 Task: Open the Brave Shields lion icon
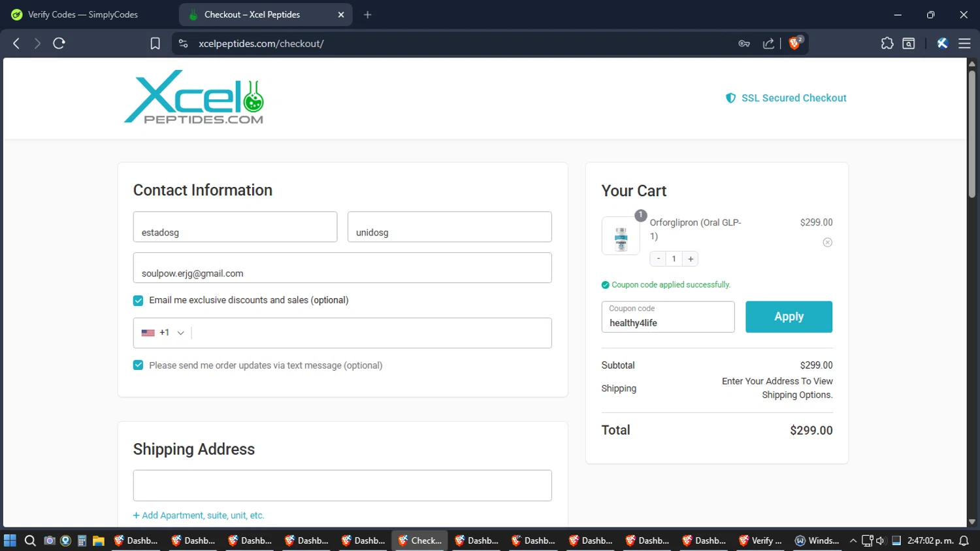(795, 43)
